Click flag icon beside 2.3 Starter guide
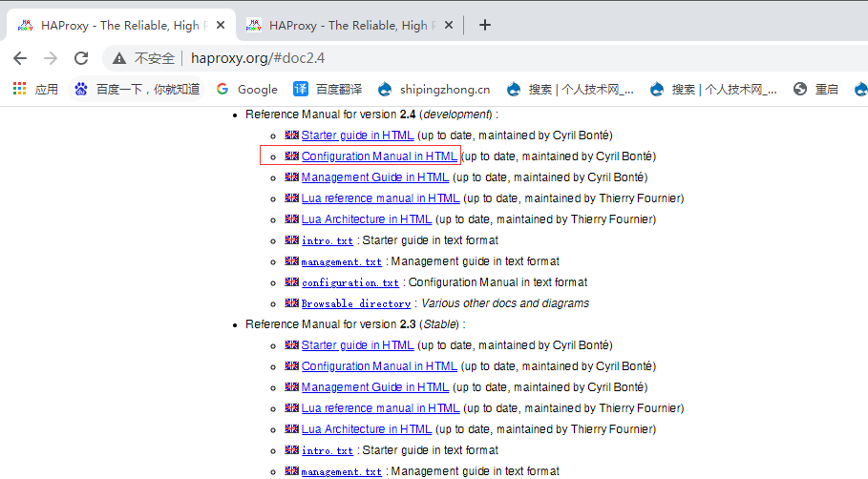Screen dimensions: 868x479 click(x=292, y=344)
